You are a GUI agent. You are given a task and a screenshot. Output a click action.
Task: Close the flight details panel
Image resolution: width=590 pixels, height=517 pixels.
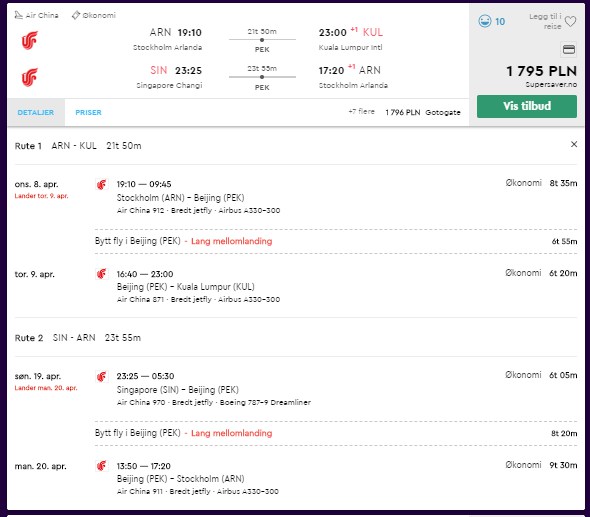pos(574,144)
